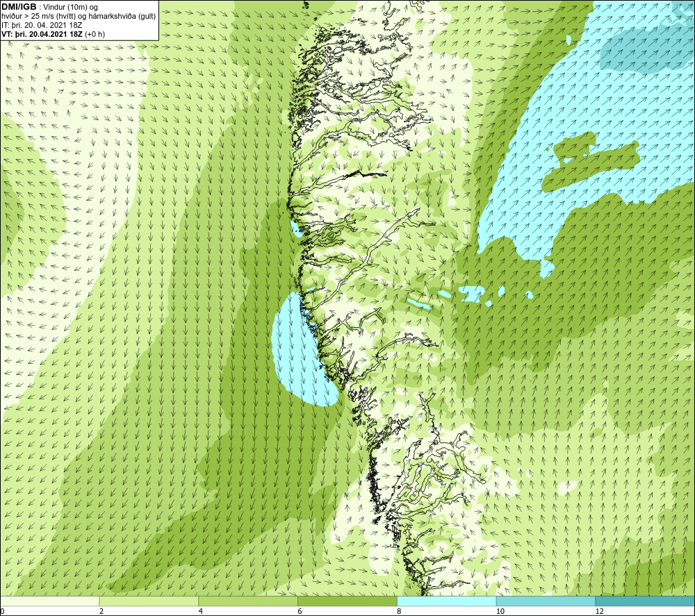Click the 'DMI/IGB' title in the info box

tap(19, 7)
